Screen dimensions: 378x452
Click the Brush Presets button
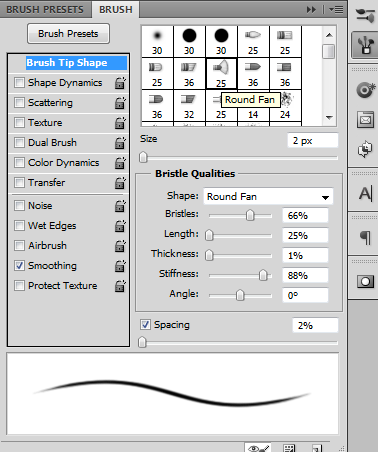tap(68, 33)
